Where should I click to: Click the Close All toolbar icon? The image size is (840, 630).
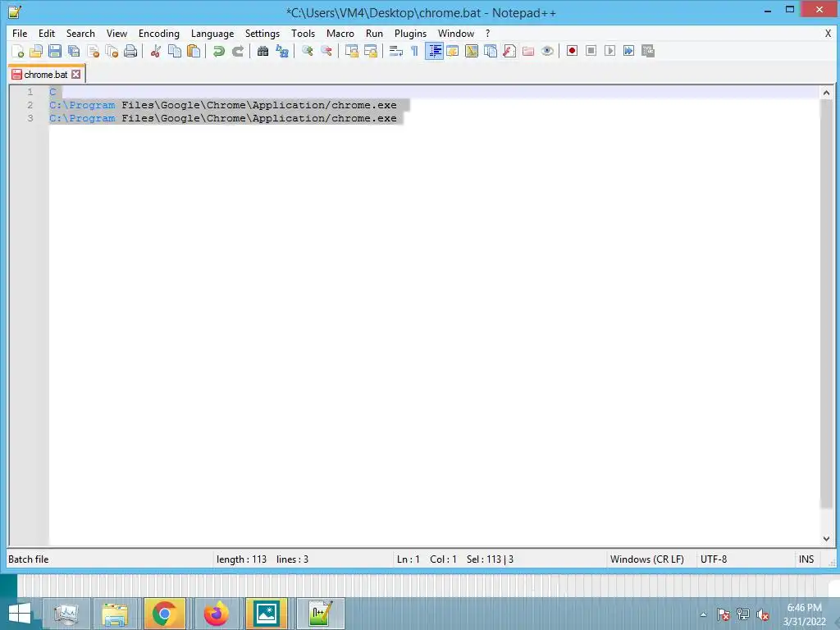coord(112,51)
